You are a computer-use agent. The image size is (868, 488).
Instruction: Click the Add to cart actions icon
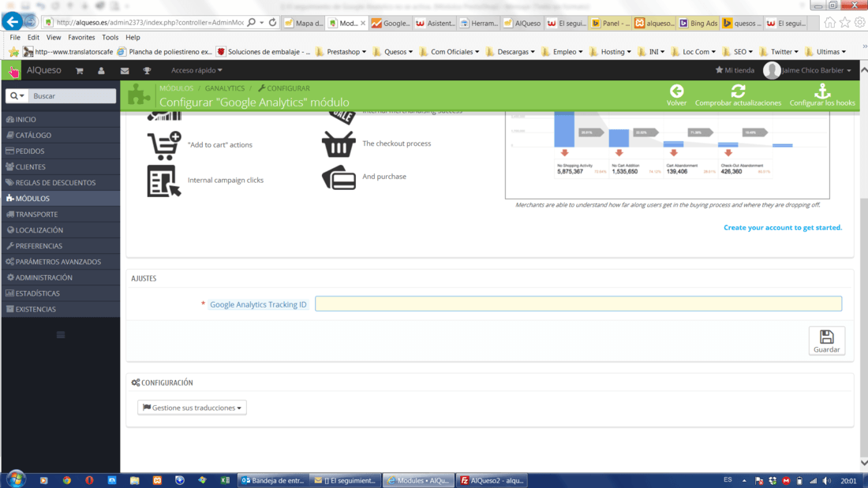pyautogui.click(x=164, y=145)
